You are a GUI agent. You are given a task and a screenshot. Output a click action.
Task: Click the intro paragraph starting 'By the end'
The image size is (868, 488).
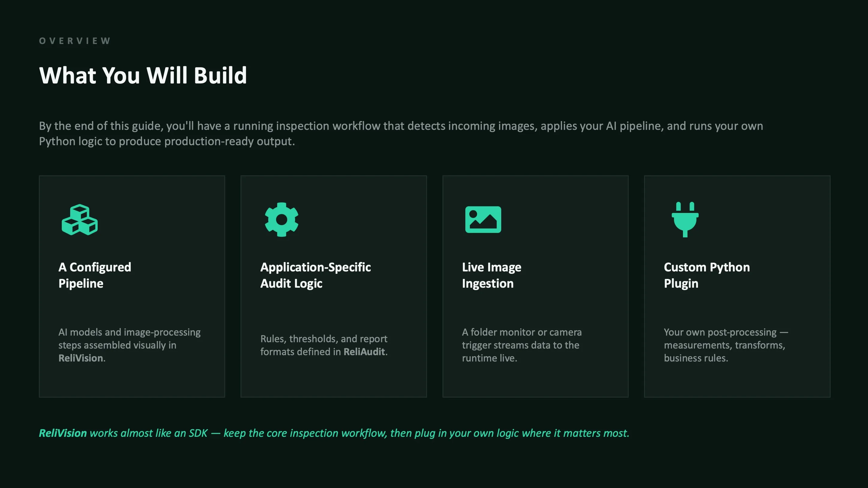pyautogui.click(x=401, y=133)
